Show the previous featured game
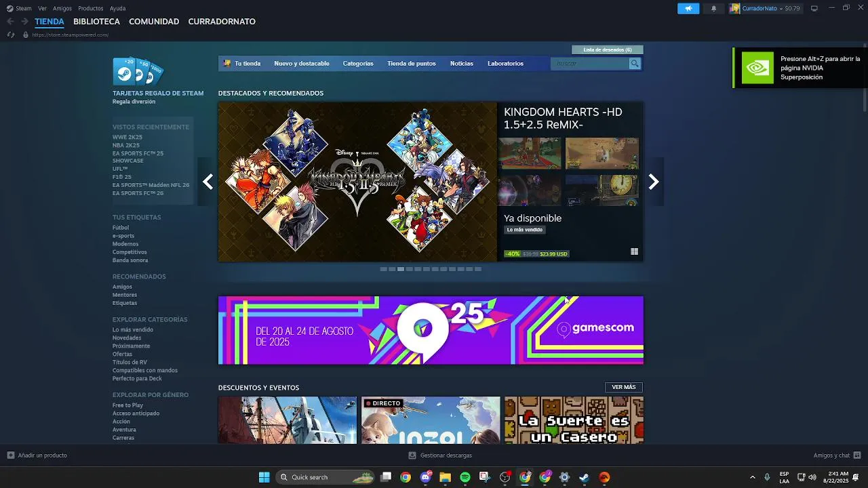The height and width of the screenshot is (488, 868). click(208, 182)
